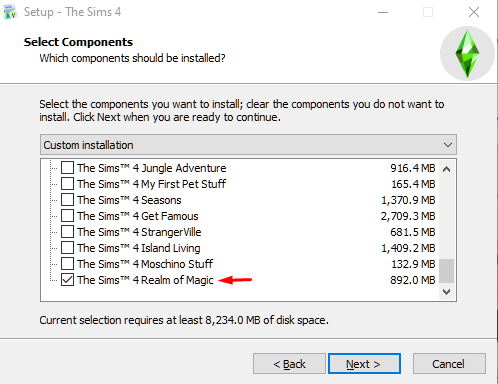Enable the Island Living checkbox

[x=67, y=248]
